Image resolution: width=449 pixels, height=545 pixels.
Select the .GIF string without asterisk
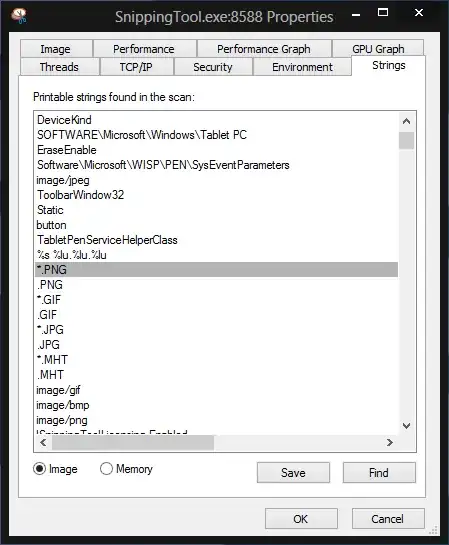coord(217,315)
